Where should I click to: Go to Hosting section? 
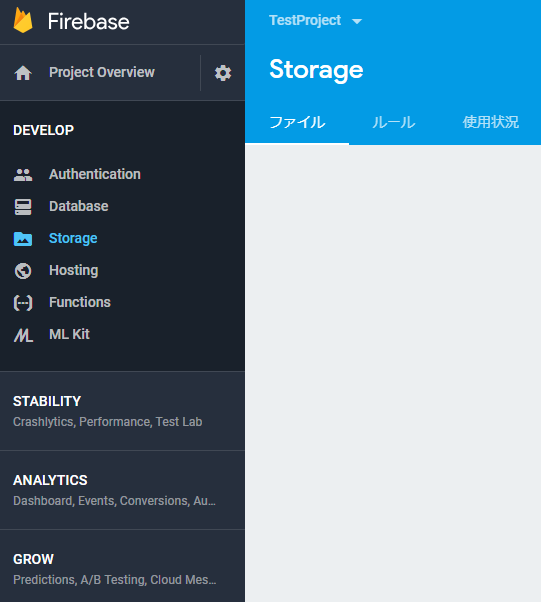[74, 270]
